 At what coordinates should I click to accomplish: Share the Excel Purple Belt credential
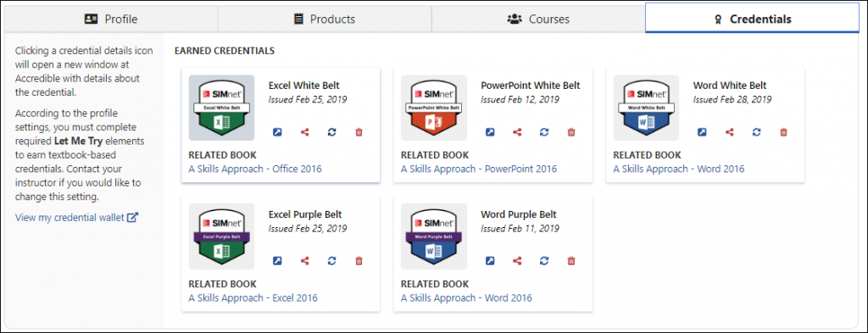304,260
